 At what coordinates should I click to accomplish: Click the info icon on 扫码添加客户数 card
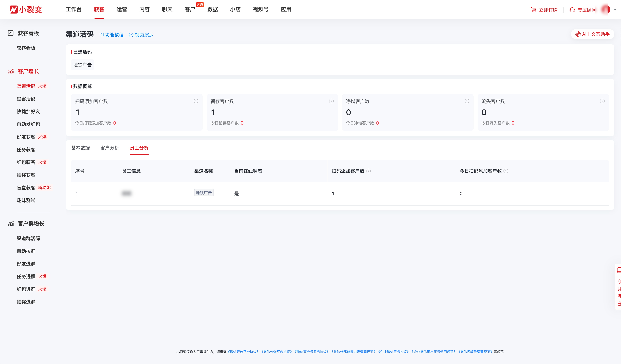pyautogui.click(x=196, y=101)
